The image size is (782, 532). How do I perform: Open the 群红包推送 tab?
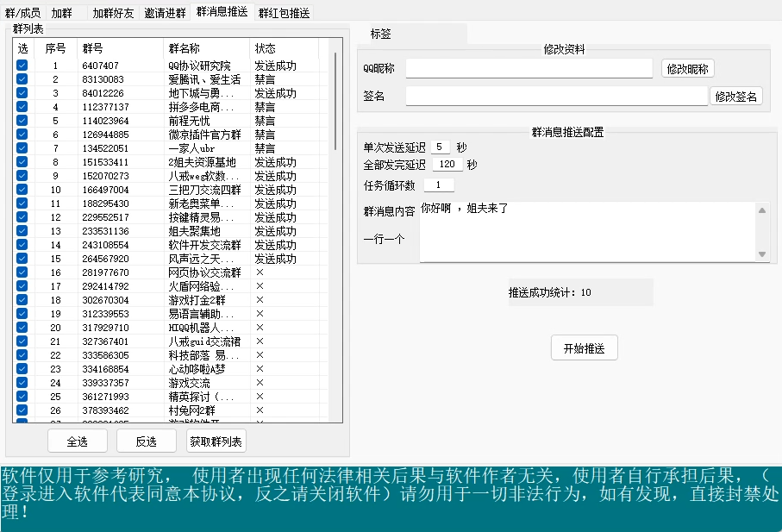(284, 13)
